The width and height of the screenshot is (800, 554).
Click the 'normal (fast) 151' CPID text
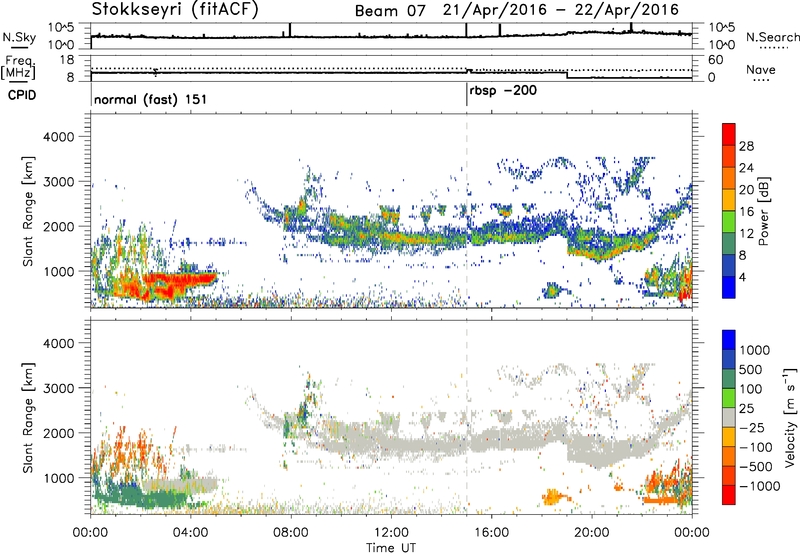tap(151, 99)
